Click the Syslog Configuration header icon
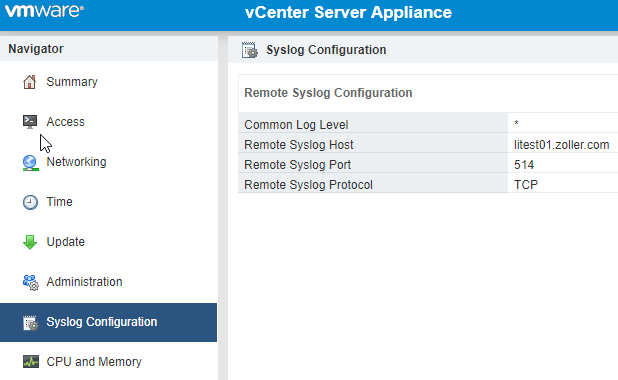Viewport: 618px width, 380px height. click(249, 50)
